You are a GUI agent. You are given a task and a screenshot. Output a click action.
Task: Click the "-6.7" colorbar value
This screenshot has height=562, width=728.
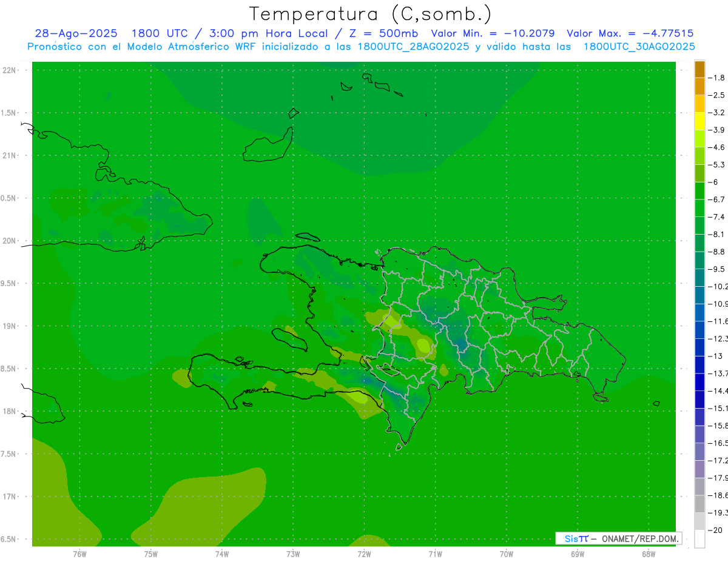716,199
